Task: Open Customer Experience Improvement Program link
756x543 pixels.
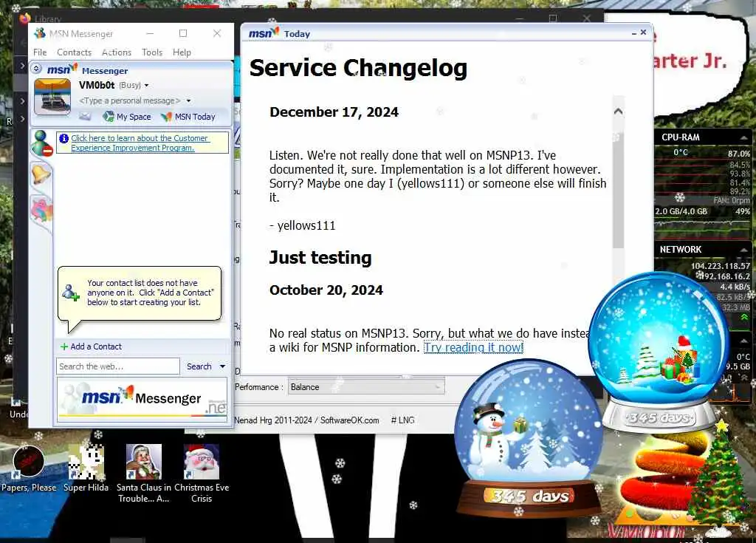Action: click(140, 143)
